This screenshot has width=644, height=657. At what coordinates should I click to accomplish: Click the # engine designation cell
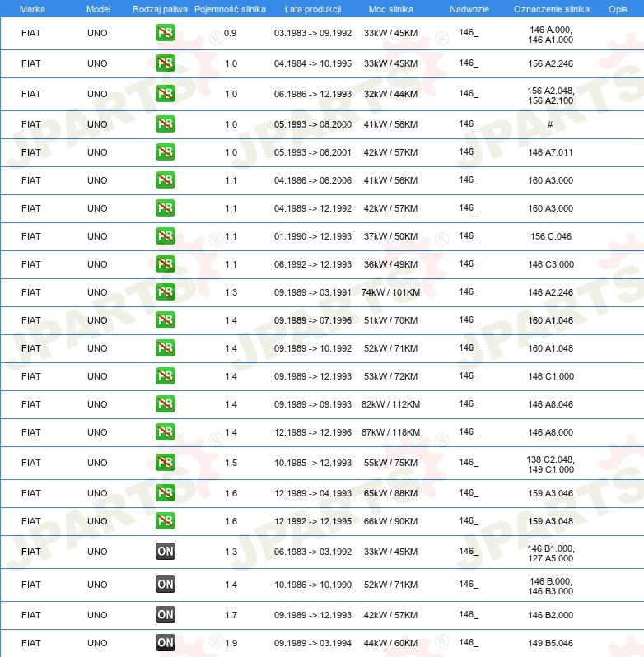[x=550, y=124]
